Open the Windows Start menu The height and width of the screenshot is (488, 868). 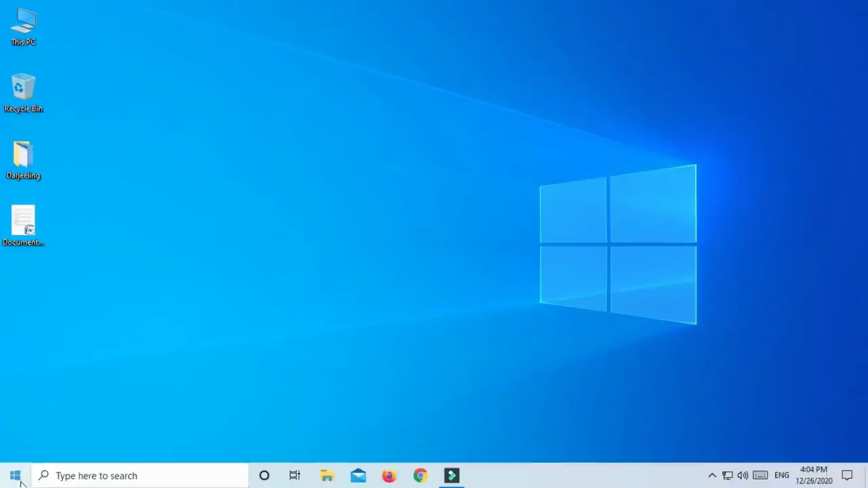point(15,475)
